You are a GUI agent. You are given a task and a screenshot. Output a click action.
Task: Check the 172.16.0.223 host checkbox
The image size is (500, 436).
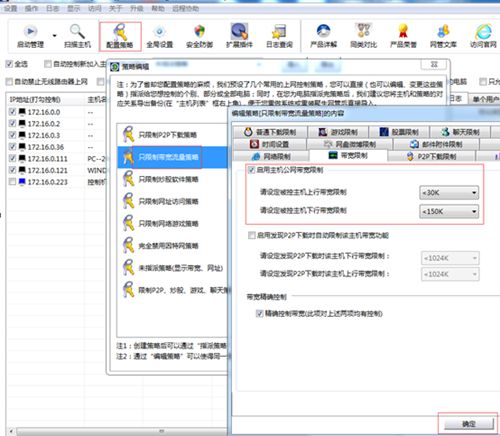coord(12,182)
